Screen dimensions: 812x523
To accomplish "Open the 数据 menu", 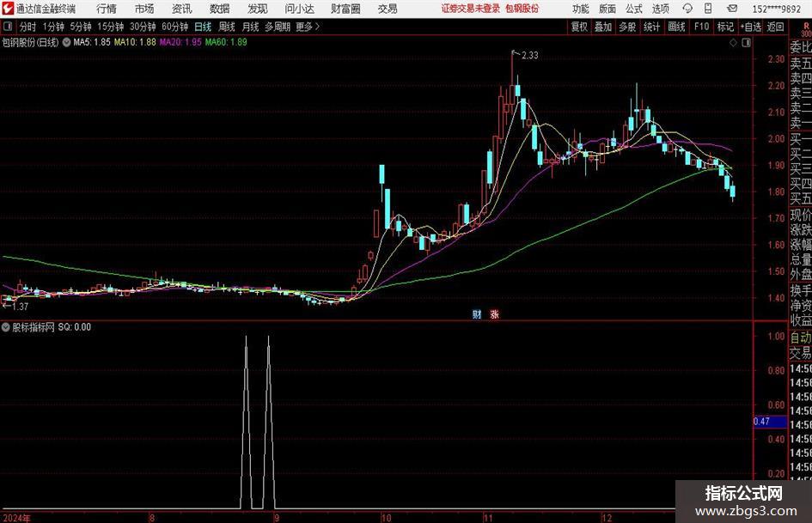I will coord(220,9).
